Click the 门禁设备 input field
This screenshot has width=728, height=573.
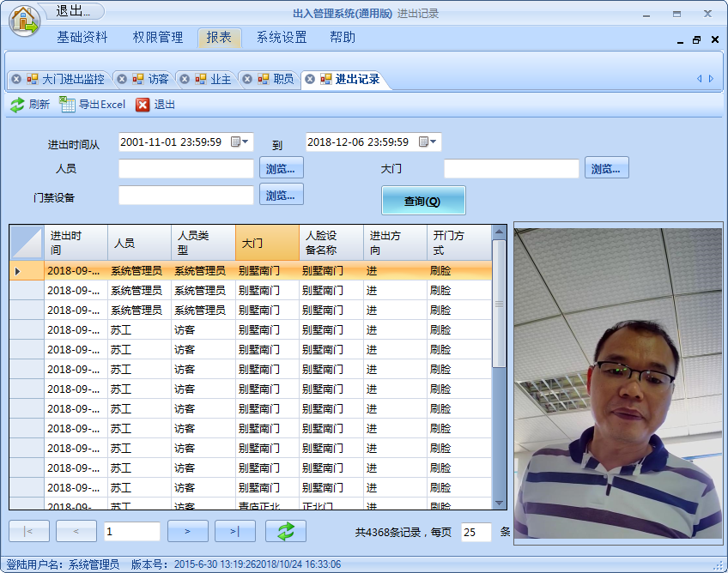(x=185, y=196)
